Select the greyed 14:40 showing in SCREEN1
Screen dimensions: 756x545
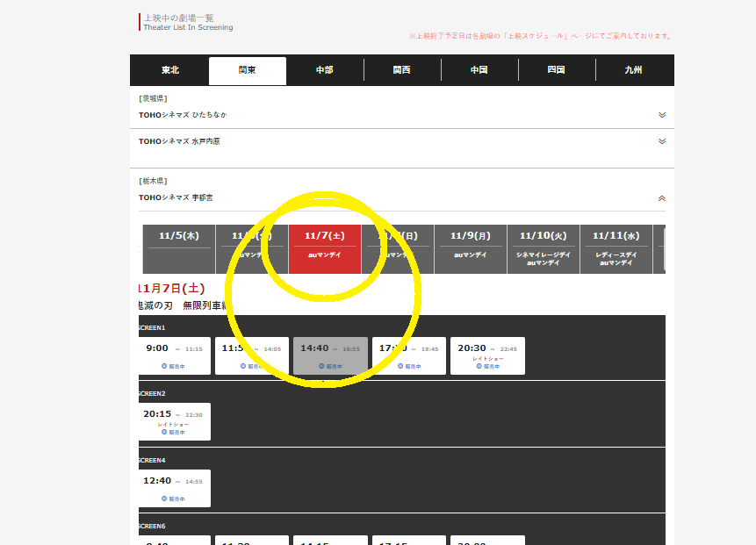(330, 355)
